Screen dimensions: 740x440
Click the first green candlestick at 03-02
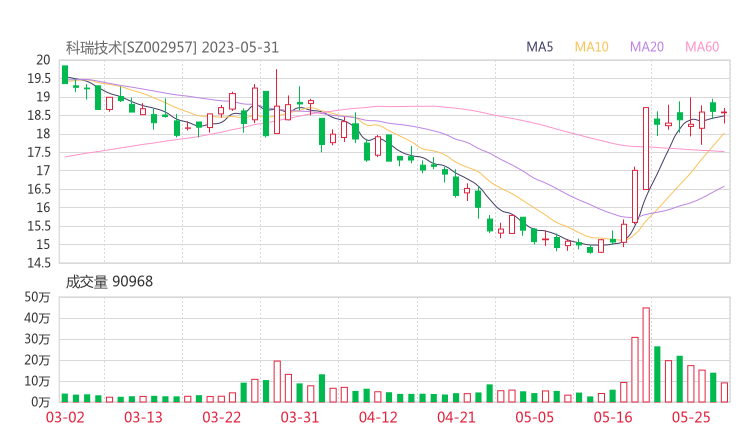(65, 75)
